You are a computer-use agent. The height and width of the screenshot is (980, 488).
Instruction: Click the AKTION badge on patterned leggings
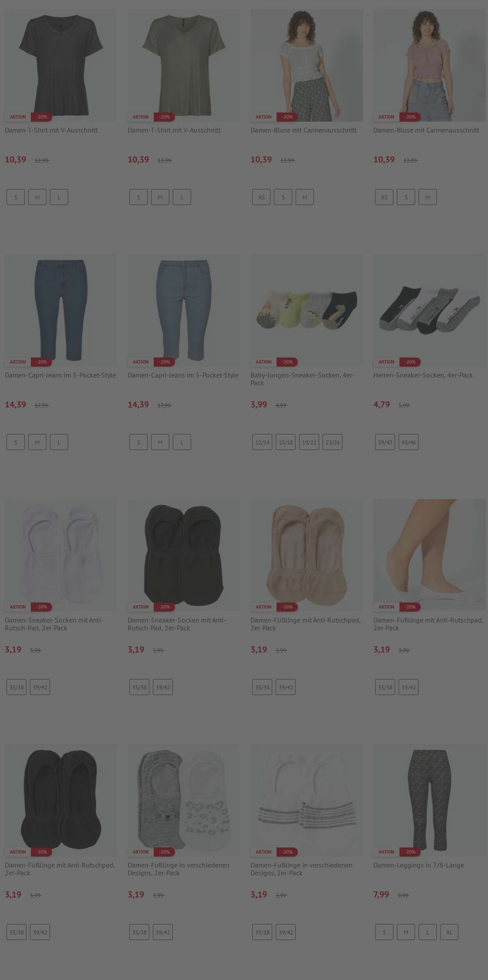tap(386, 852)
